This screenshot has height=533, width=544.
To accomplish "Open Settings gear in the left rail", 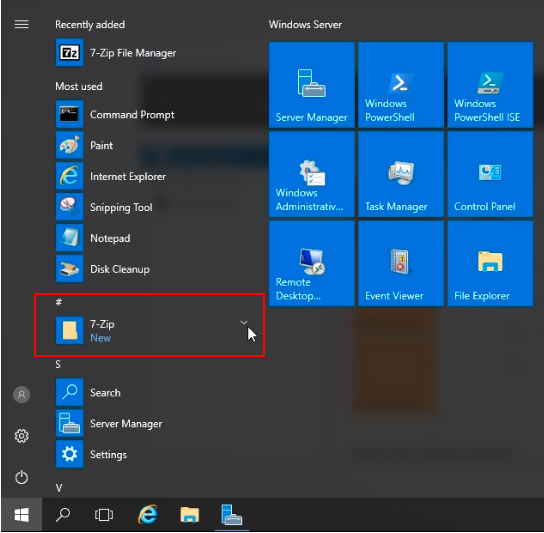I will tap(22, 436).
